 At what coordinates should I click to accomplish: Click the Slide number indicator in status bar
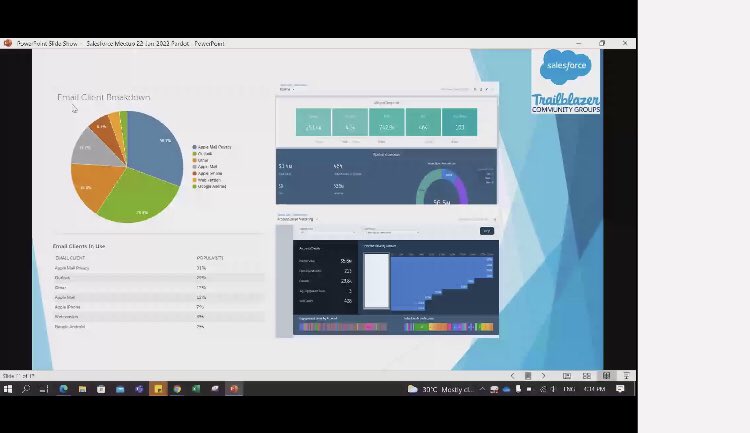(x=18, y=376)
